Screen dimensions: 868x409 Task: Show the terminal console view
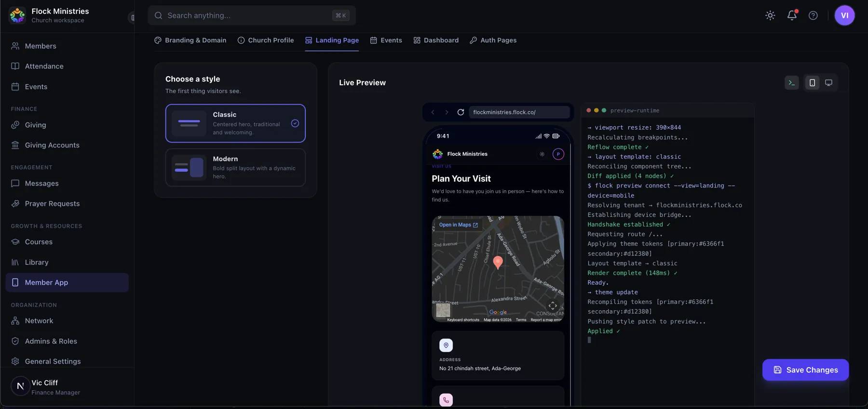pos(791,83)
